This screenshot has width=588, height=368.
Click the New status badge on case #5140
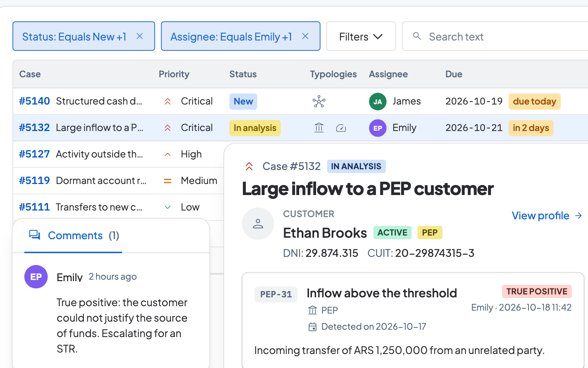click(x=243, y=101)
